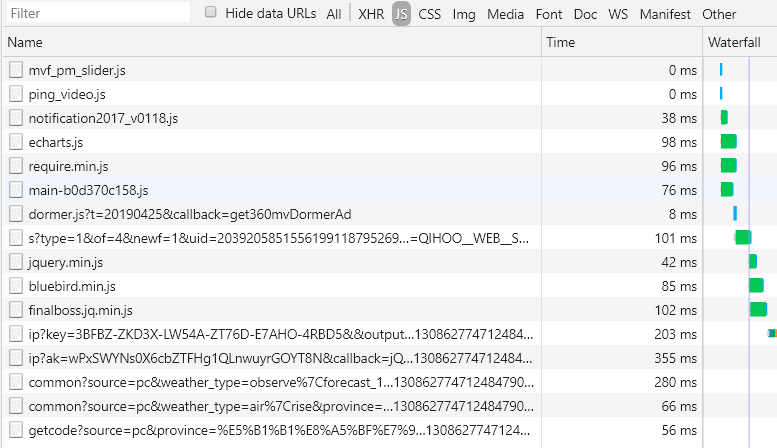The image size is (777, 448).
Task: Select the JS filter type
Action: pos(401,14)
